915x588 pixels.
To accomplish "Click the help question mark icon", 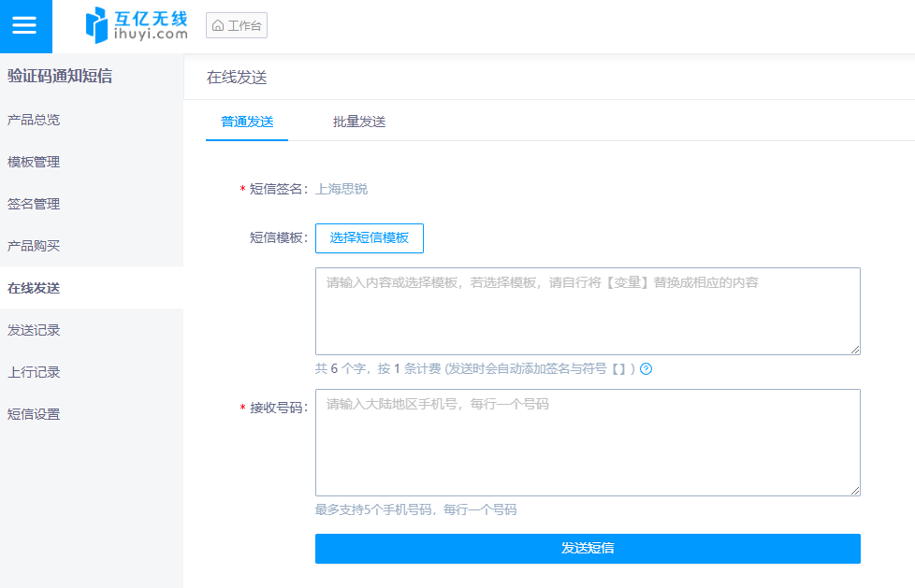I will pyautogui.click(x=646, y=369).
